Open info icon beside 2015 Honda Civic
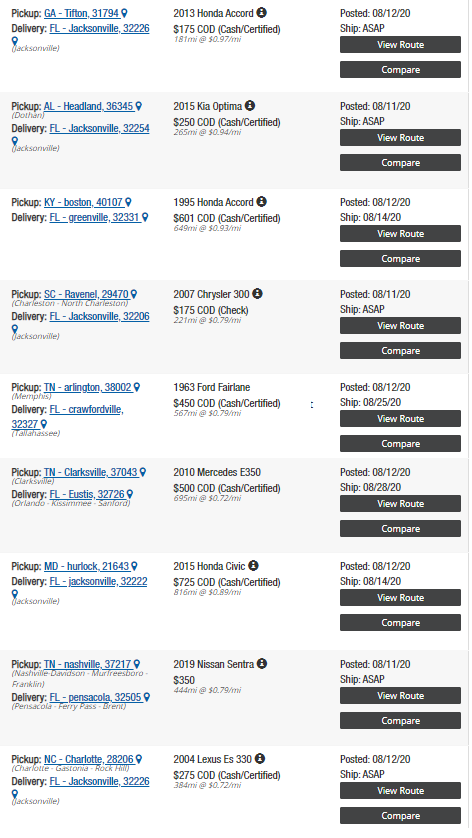The width and height of the screenshot is (472, 838). (253, 565)
